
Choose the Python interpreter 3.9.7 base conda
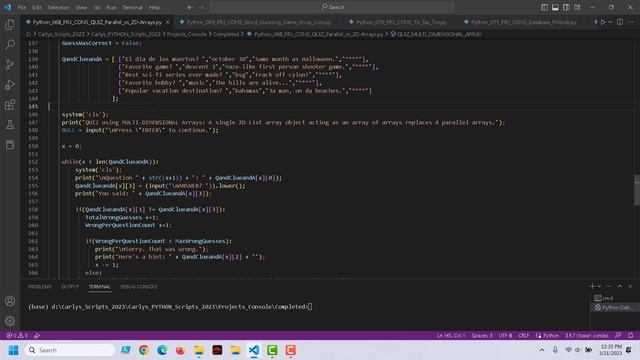pos(586,336)
